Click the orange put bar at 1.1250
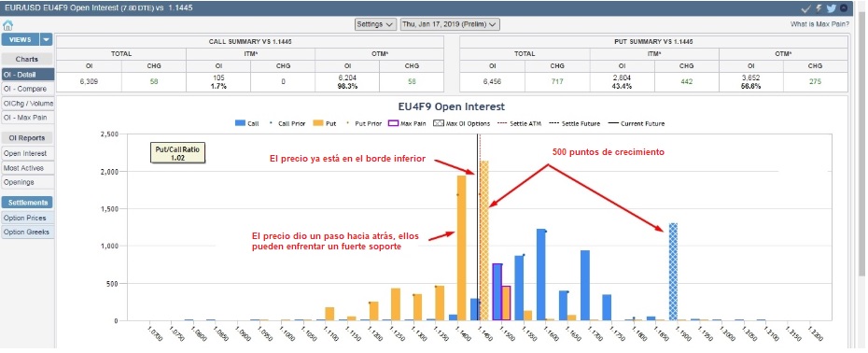Screen dimensions: 868x353 pos(395,304)
